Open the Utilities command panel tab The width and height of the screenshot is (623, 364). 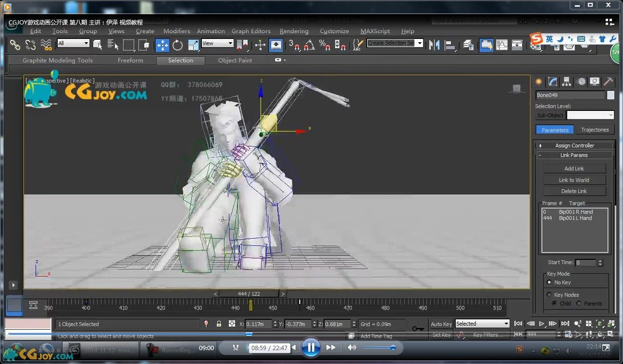tap(609, 81)
